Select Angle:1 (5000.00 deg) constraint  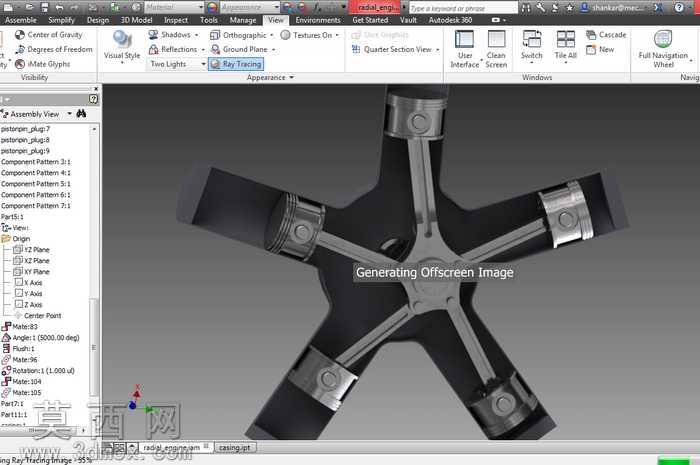pos(41,338)
